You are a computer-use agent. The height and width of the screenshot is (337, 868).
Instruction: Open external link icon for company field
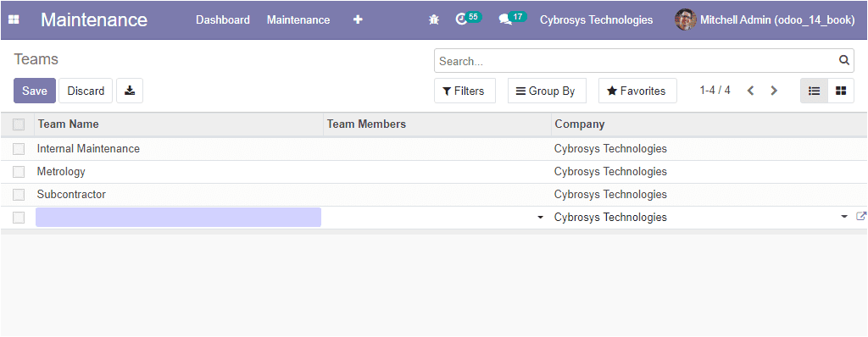861,217
